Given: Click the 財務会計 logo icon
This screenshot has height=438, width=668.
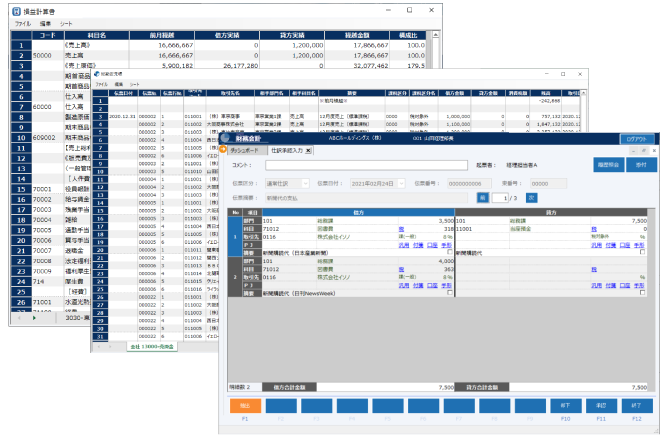Looking at the screenshot, I should click(227, 139).
